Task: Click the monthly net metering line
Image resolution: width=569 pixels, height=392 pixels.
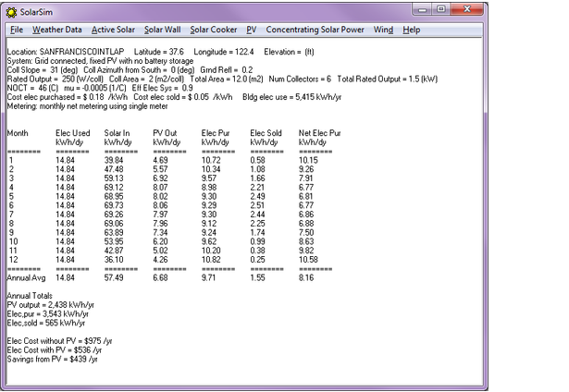Action: [x=88, y=106]
